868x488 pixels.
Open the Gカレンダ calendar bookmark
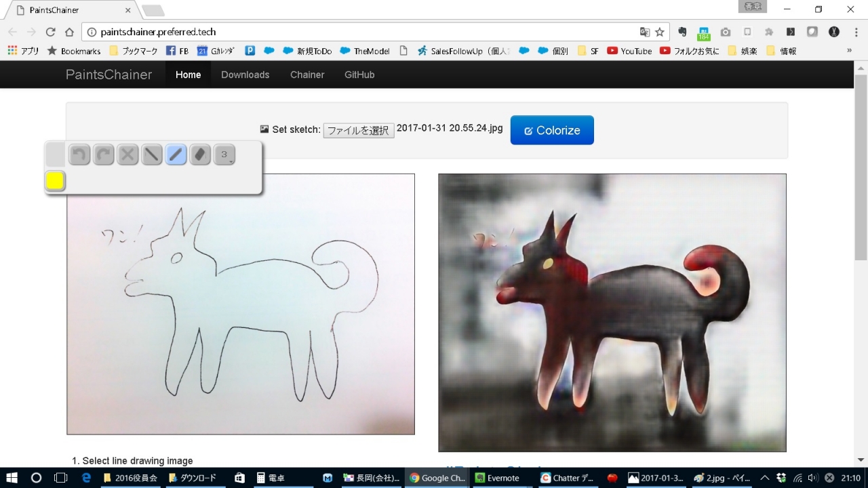point(216,51)
